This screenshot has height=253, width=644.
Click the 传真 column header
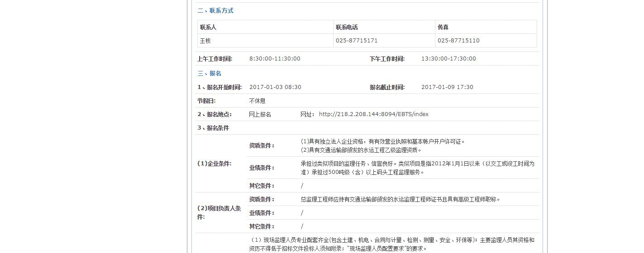pyautogui.click(x=443, y=27)
